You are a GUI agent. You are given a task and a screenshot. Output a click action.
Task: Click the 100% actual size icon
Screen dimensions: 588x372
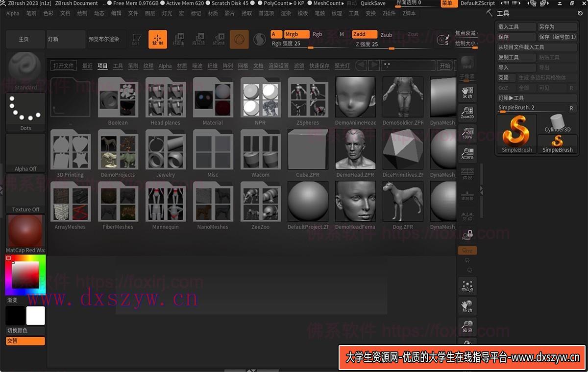pos(467,133)
